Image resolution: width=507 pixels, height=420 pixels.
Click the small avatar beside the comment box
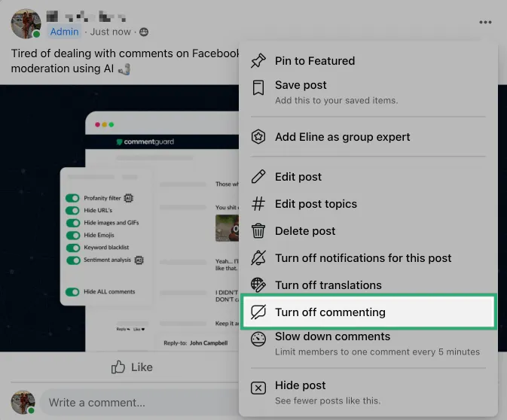(23, 402)
